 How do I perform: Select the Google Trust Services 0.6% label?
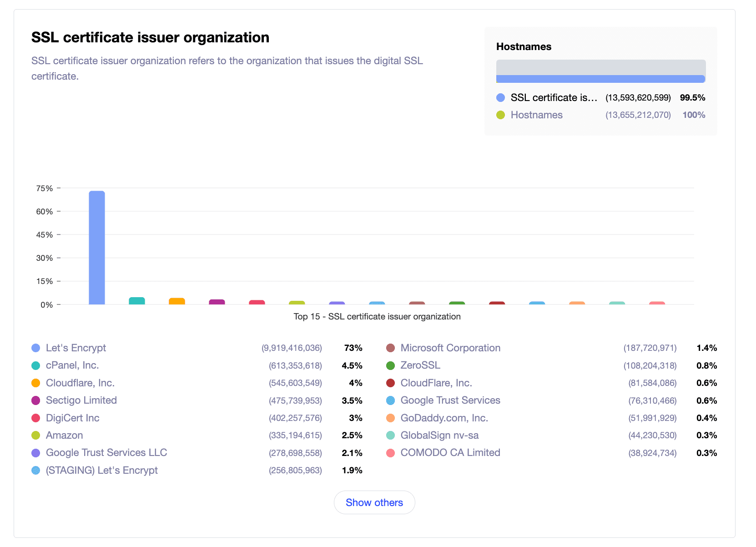(x=450, y=400)
